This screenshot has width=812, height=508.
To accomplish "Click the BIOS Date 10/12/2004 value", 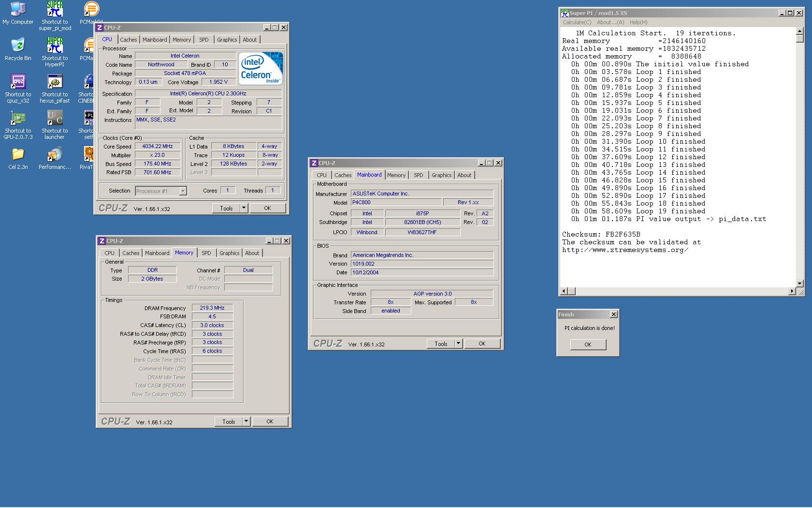I will click(x=422, y=272).
